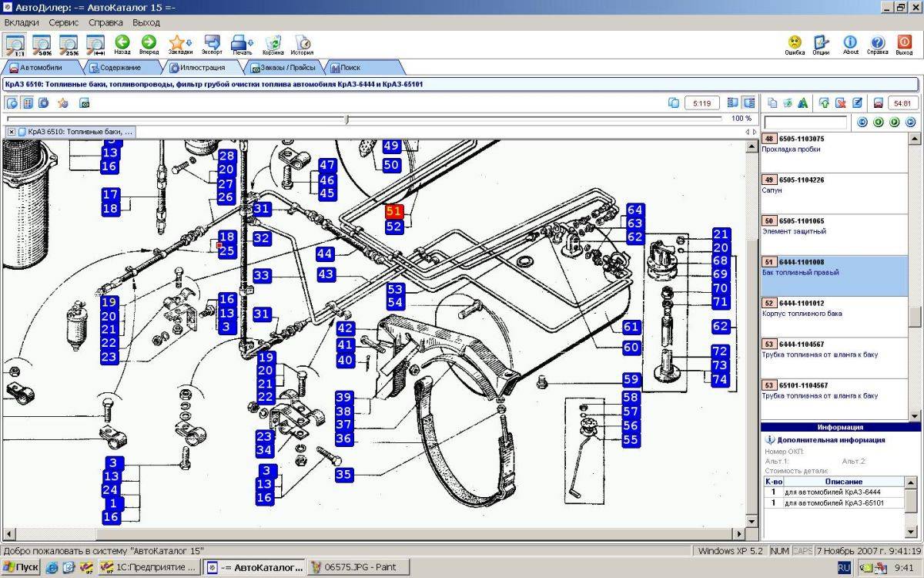Image resolution: width=924 pixels, height=578 pixels.
Task: Click the copy icon in parts panel toolbar
Action: click(772, 102)
